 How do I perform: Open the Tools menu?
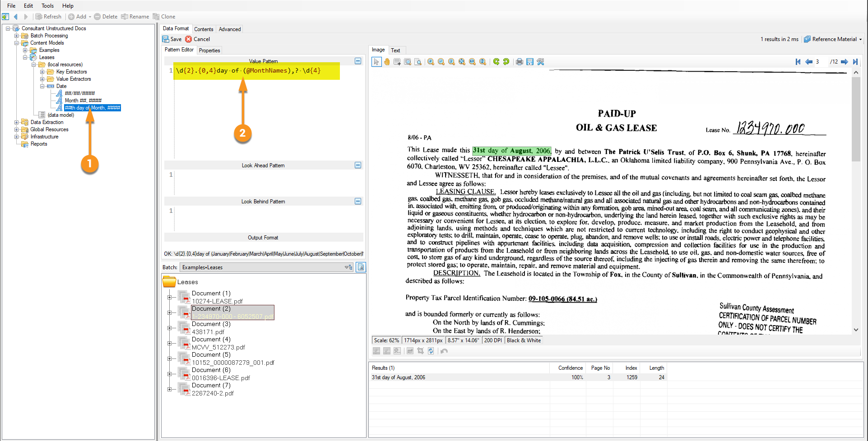coord(47,6)
